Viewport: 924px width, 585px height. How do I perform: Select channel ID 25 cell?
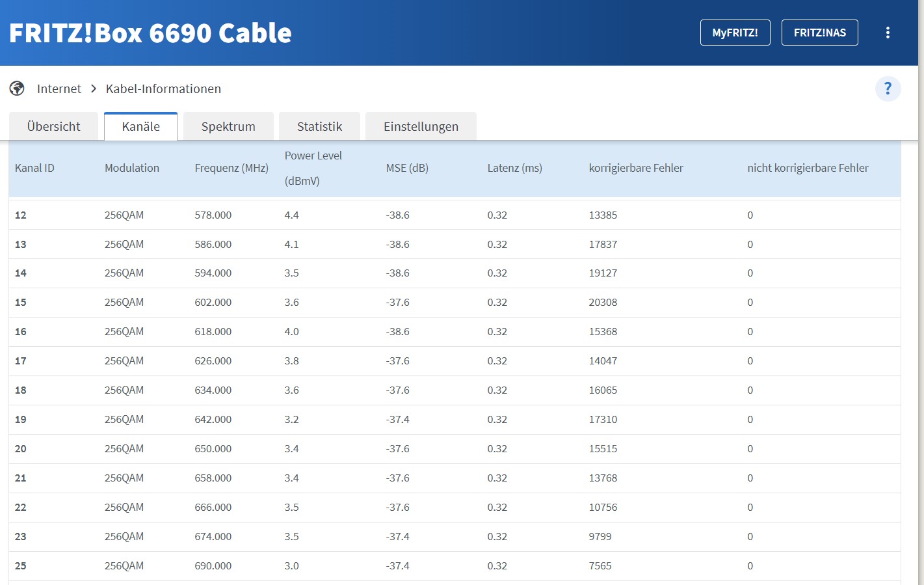(21, 566)
